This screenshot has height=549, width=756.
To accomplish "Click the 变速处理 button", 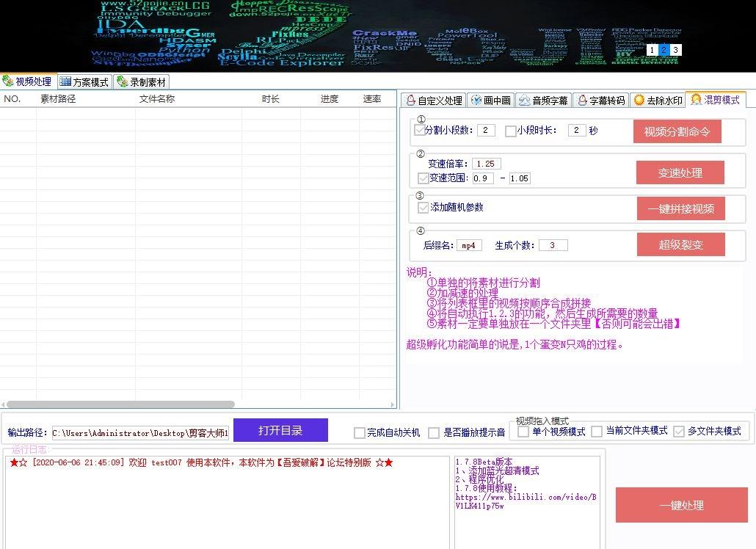I will [x=680, y=172].
